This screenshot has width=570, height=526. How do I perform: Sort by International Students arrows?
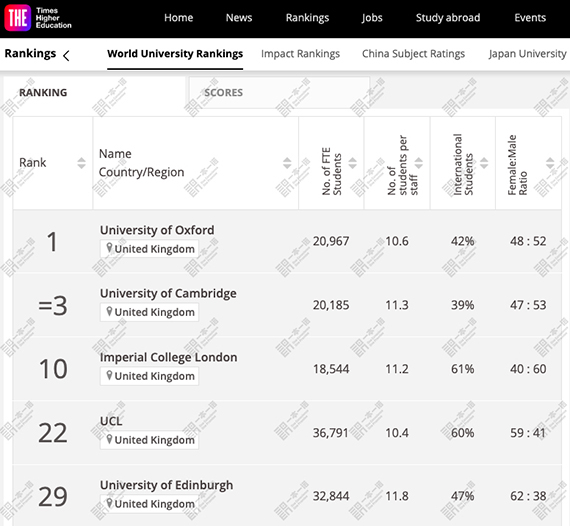[484, 163]
